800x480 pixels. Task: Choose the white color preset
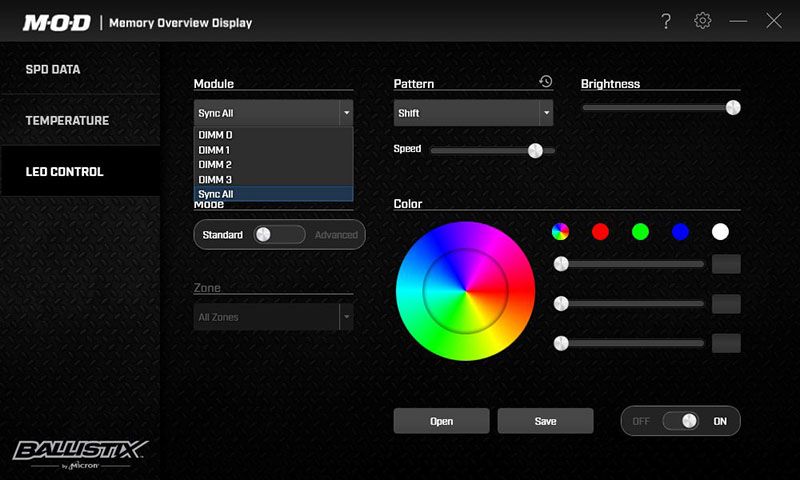click(x=720, y=232)
